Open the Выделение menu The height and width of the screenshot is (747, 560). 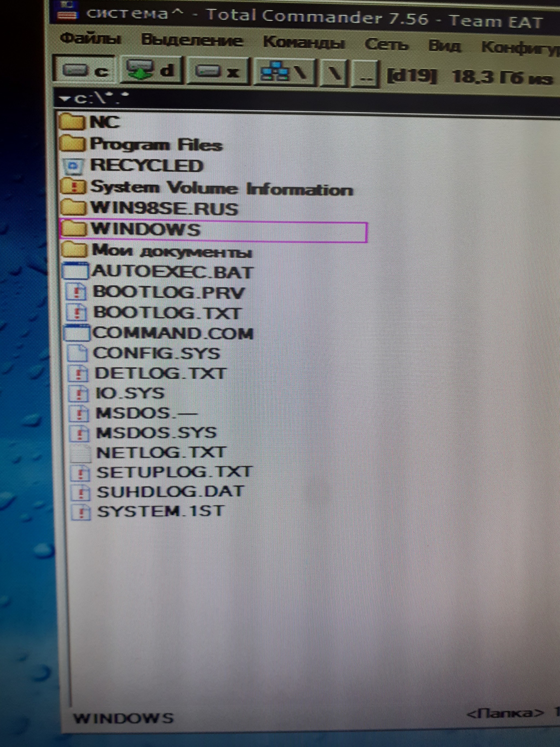[192, 40]
